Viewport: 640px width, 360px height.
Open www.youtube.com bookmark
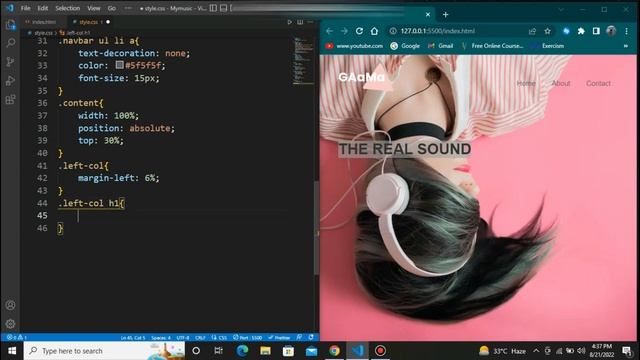(354, 46)
